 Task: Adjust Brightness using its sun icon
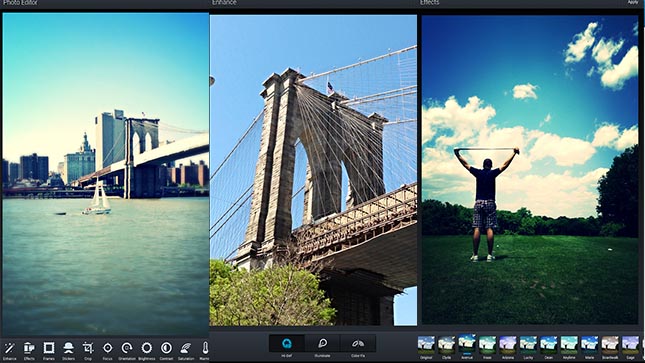(x=146, y=348)
